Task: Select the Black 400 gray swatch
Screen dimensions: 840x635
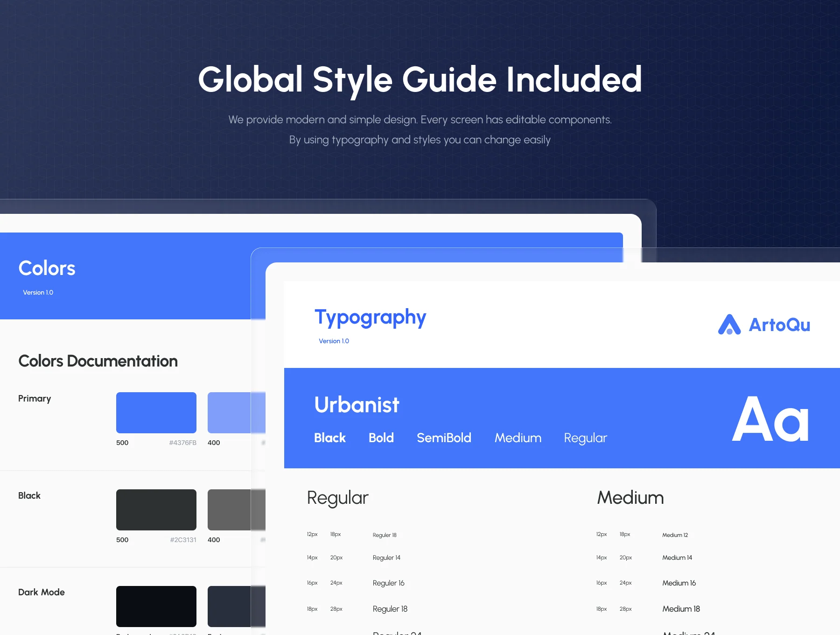Action: point(237,510)
